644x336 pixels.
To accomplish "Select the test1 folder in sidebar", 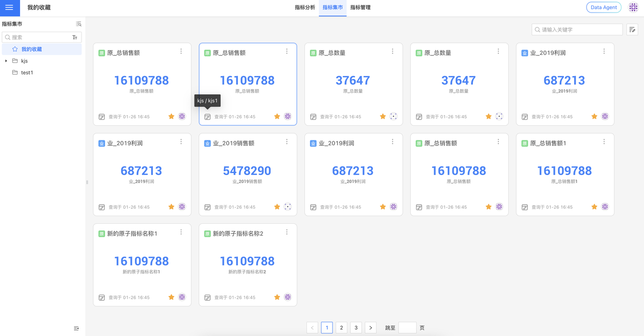I will [27, 72].
